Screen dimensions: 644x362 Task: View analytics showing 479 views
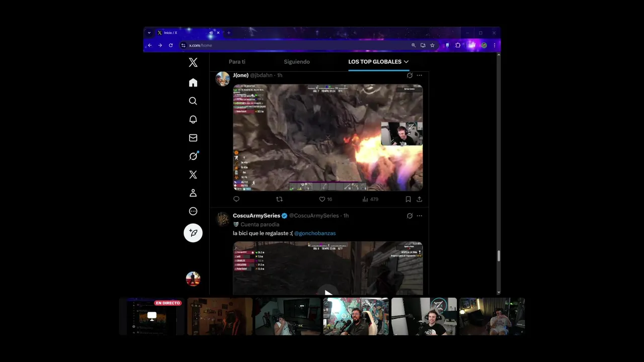click(x=370, y=199)
